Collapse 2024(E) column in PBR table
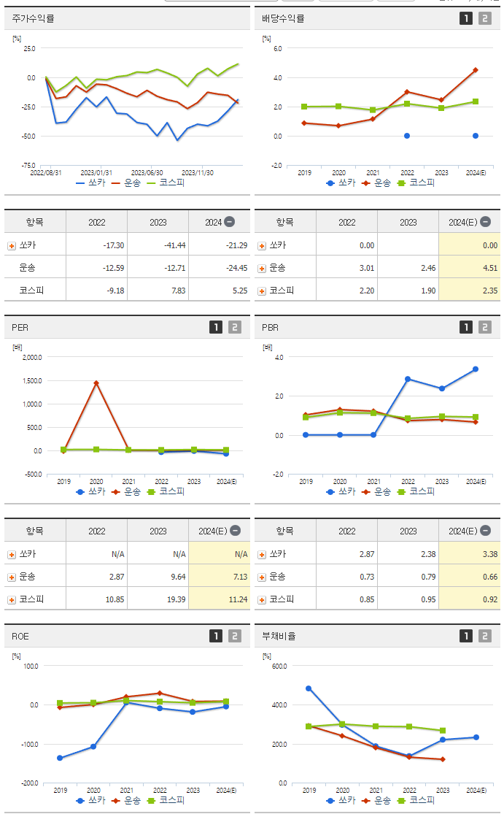Image resolution: width=504 pixels, height=814 pixels. [485, 531]
